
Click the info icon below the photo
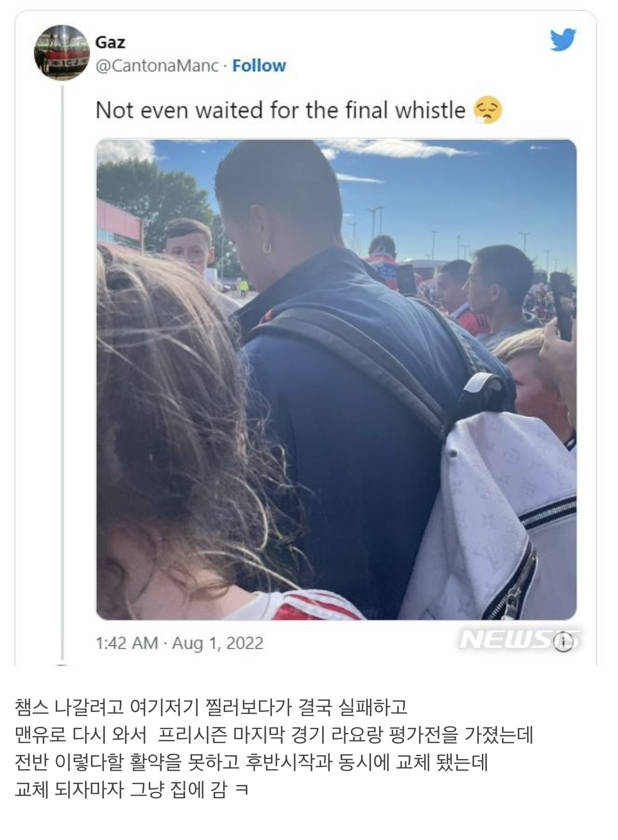pyautogui.click(x=564, y=642)
